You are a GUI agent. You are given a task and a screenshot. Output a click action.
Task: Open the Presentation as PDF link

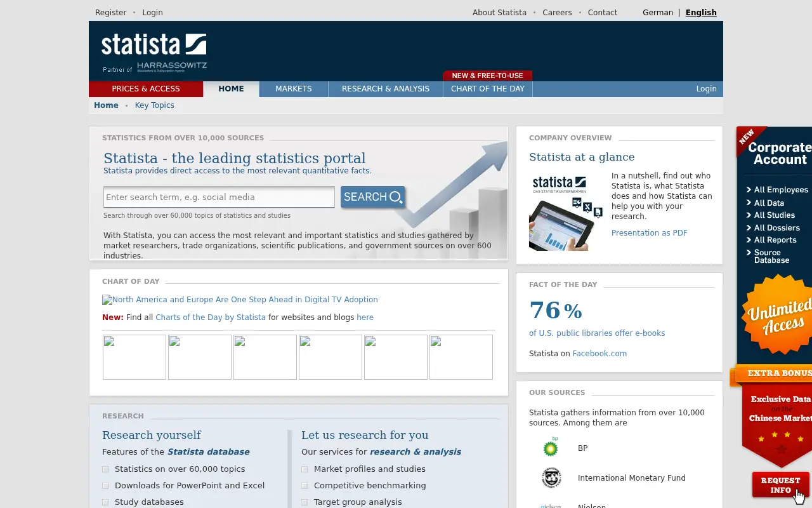(x=649, y=232)
